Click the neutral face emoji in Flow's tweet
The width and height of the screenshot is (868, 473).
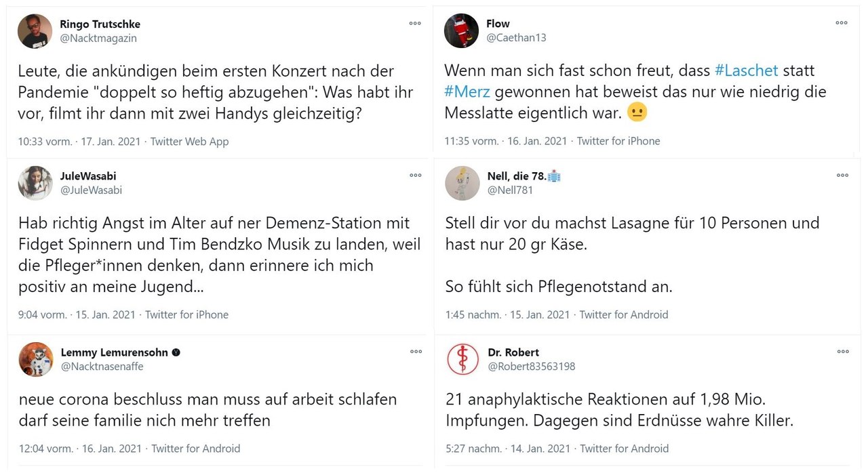pyautogui.click(x=637, y=112)
